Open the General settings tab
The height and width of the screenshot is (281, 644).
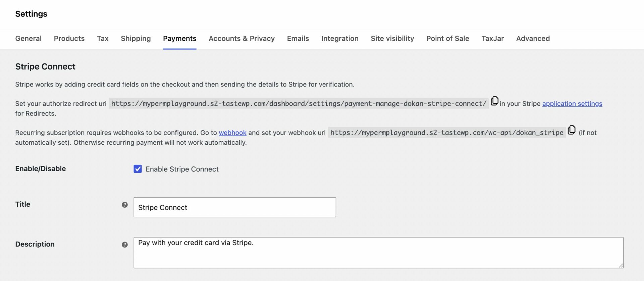pos(29,39)
